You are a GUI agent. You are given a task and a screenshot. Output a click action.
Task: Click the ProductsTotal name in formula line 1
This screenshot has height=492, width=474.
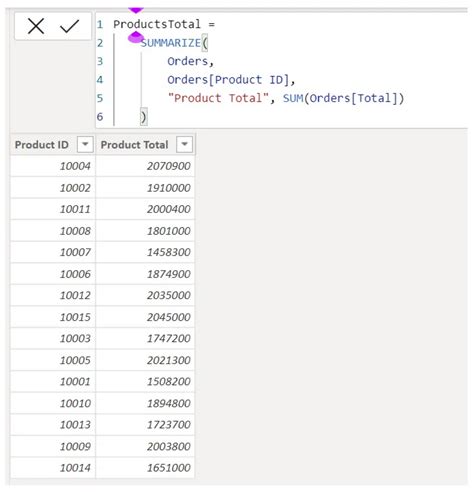157,24
